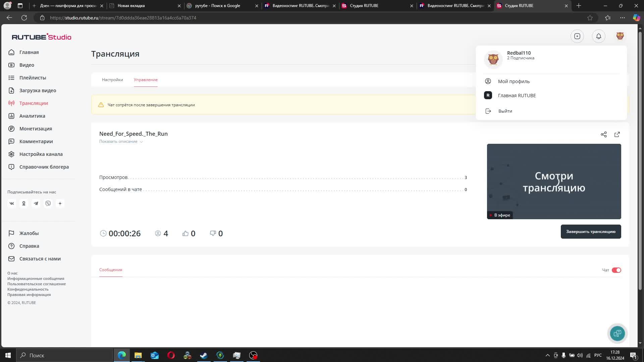Click the share icon for the stream
This screenshot has height=362, width=644.
tap(604, 134)
